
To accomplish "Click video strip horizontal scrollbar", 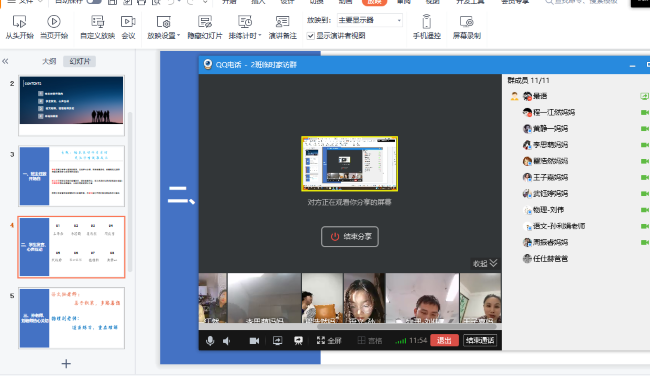I will [x=408, y=327].
